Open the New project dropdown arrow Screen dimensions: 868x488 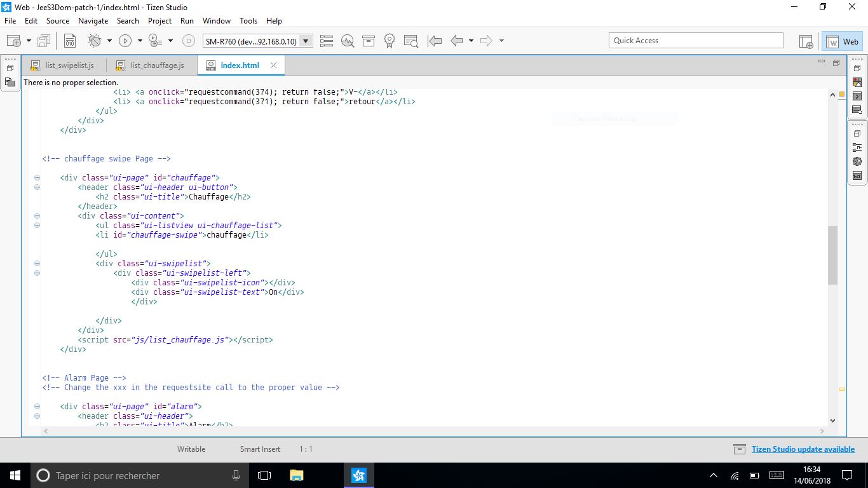click(x=29, y=41)
